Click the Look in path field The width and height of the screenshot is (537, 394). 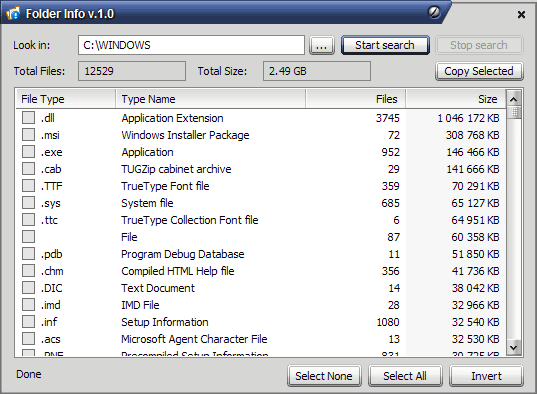191,45
